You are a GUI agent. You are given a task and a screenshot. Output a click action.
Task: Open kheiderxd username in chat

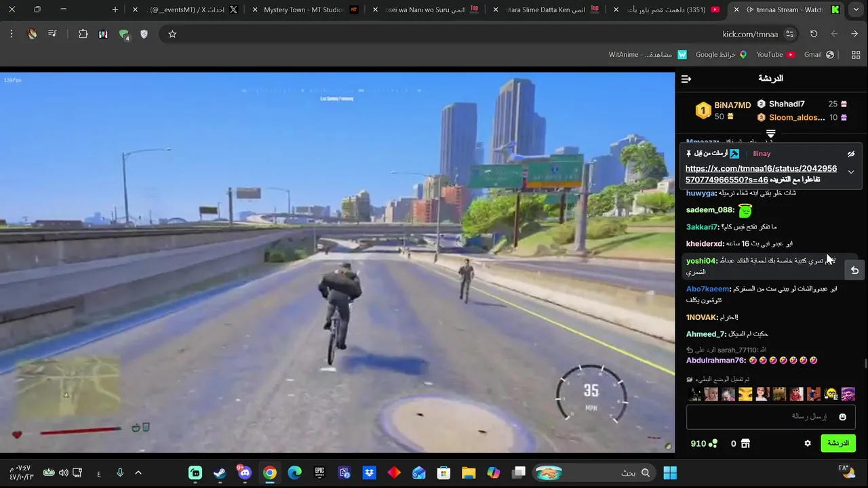click(x=705, y=243)
